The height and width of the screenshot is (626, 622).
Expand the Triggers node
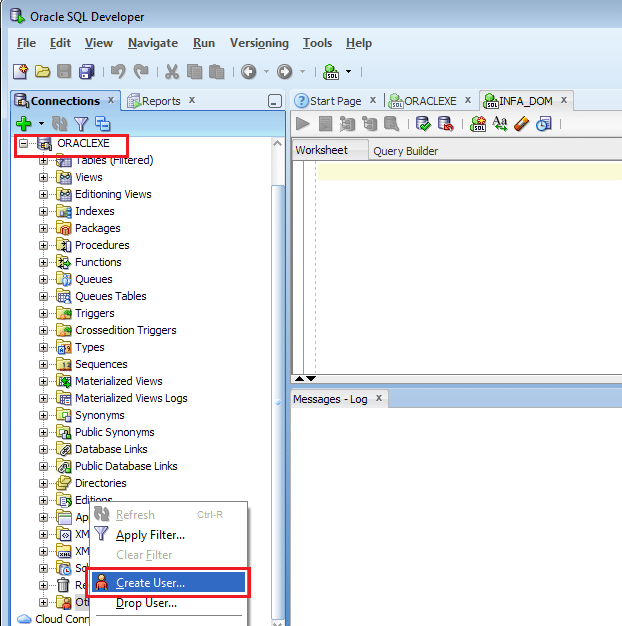pos(43,313)
